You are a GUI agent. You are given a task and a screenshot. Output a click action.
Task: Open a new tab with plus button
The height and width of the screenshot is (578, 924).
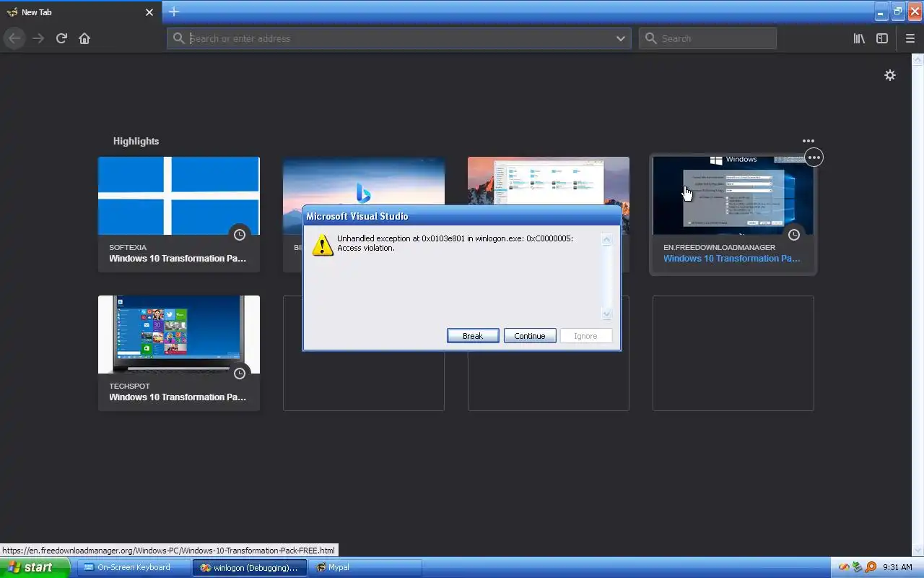(174, 12)
